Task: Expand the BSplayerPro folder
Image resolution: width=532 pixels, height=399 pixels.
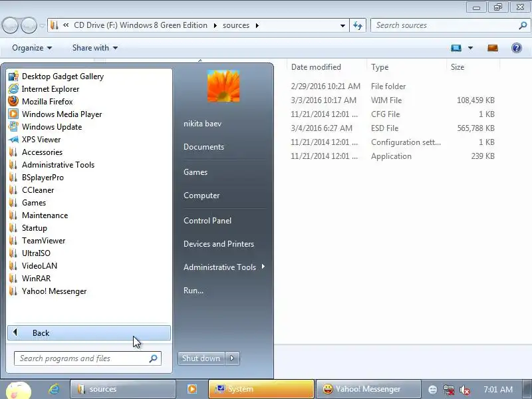Action: [x=43, y=178]
